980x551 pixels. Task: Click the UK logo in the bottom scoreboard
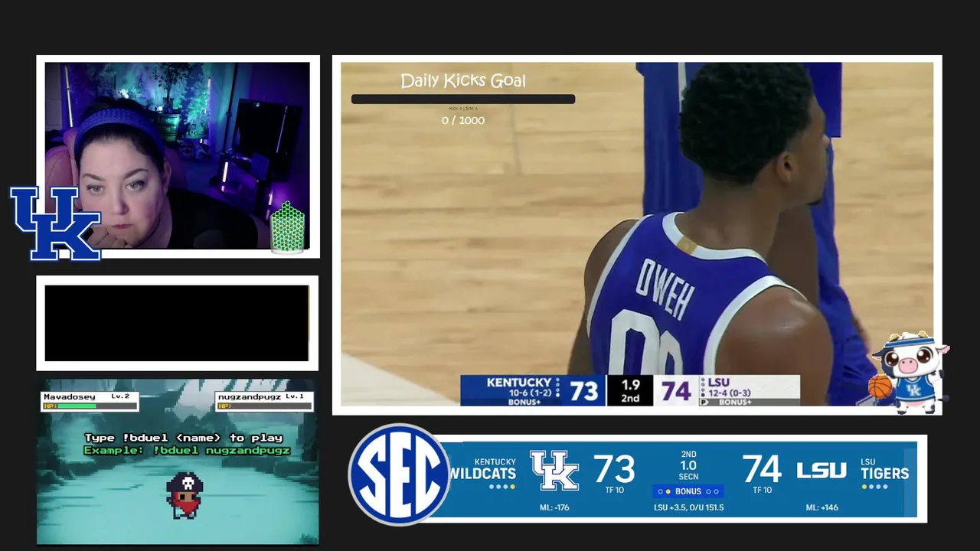pos(555,470)
